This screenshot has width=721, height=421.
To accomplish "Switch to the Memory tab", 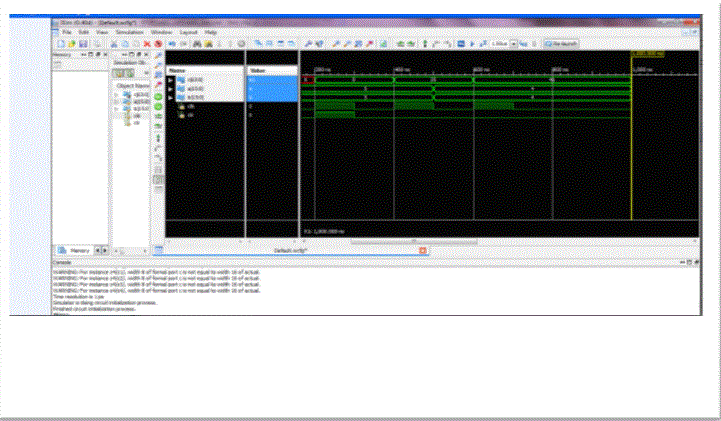I will click(x=74, y=250).
